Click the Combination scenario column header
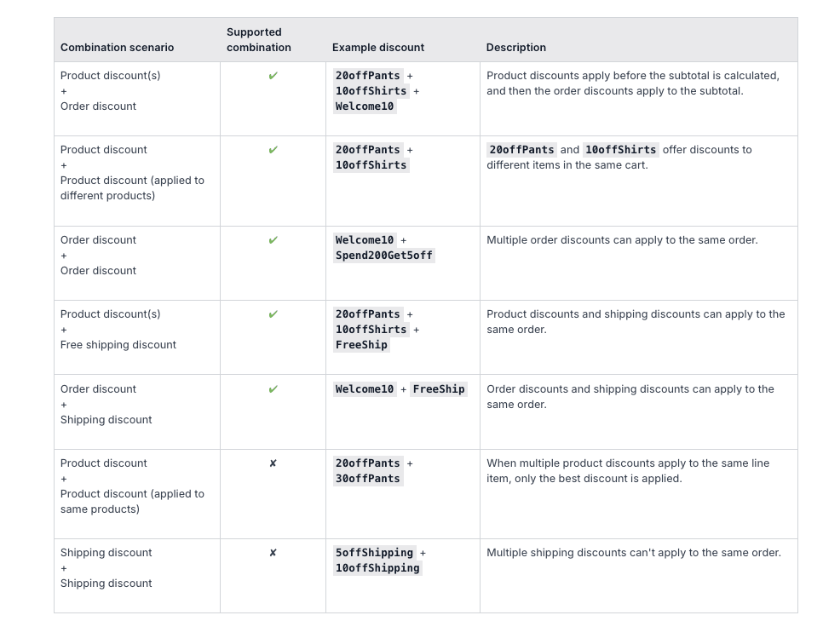Viewport: 823px width, 644px height. tap(117, 47)
